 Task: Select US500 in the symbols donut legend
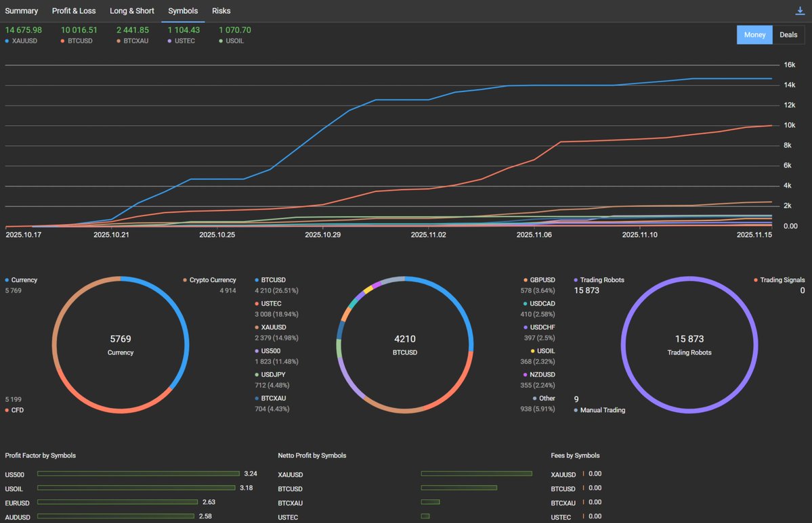[x=268, y=350]
